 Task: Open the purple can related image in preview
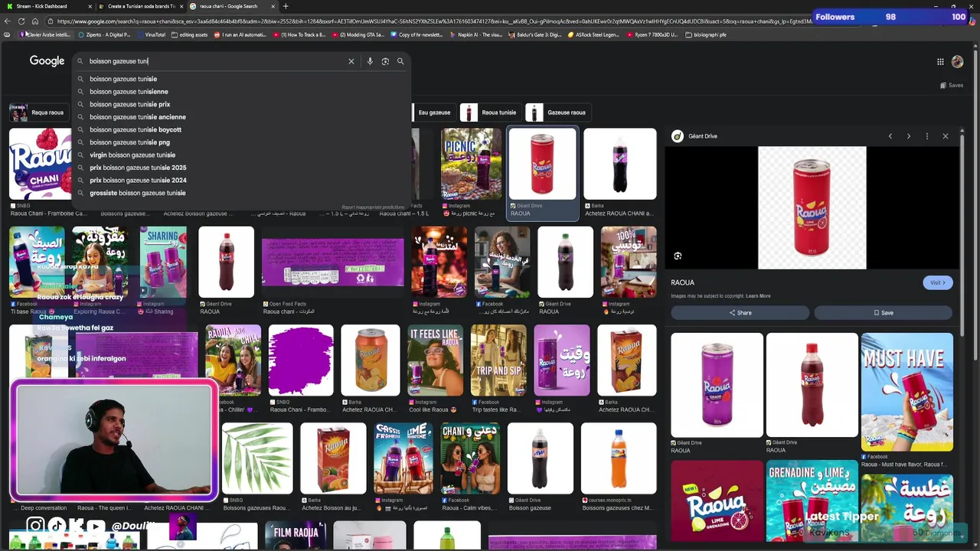tap(717, 385)
